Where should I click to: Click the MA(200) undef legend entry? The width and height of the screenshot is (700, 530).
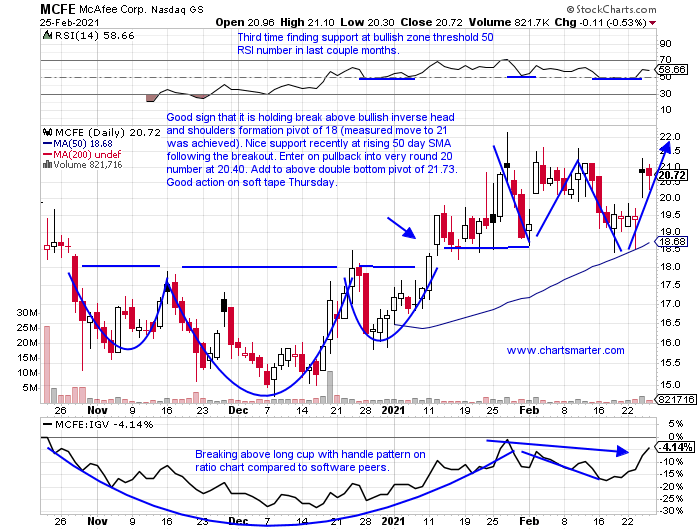82,154
